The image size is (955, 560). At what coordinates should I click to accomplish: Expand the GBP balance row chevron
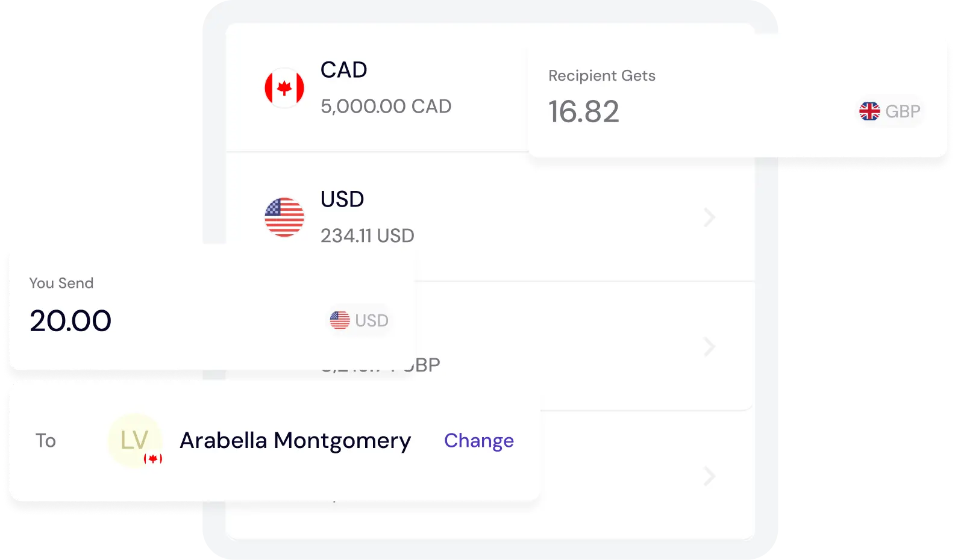[709, 347]
